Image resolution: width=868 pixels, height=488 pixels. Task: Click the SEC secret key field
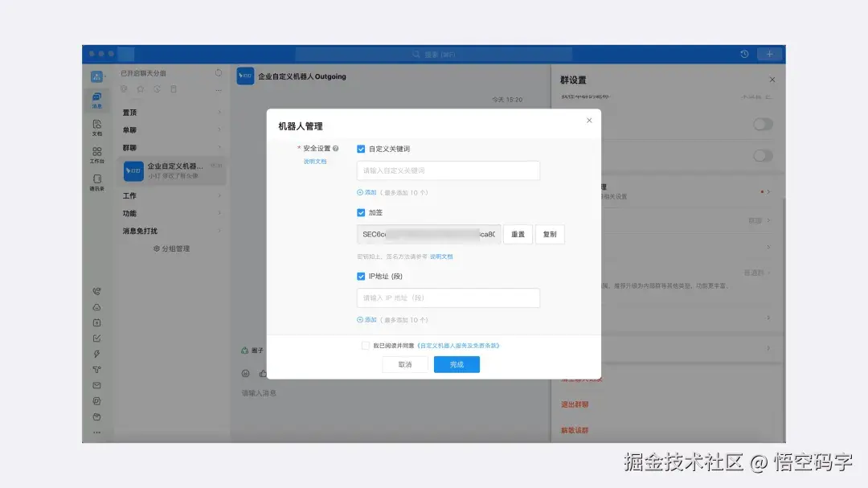point(429,234)
